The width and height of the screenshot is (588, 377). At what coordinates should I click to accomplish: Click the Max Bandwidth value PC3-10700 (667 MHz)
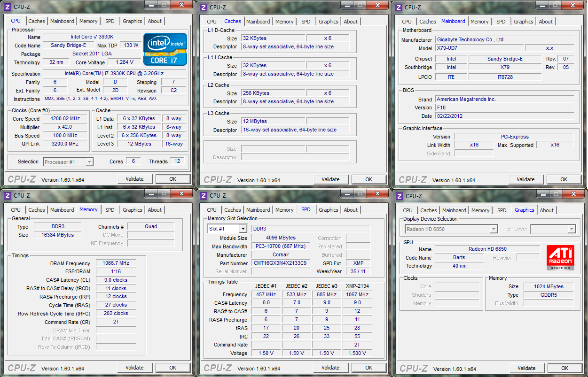click(x=281, y=246)
